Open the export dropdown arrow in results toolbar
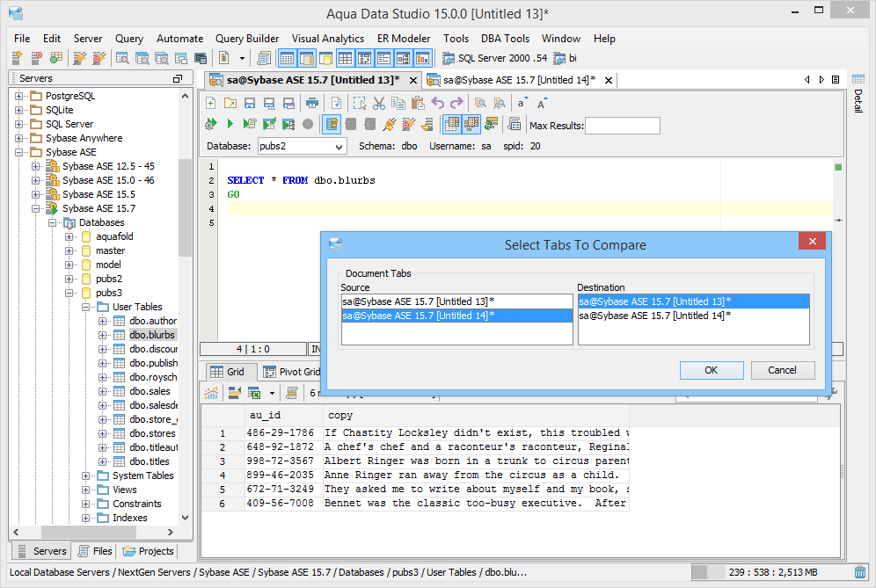This screenshot has width=876, height=588. pos(272,393)
